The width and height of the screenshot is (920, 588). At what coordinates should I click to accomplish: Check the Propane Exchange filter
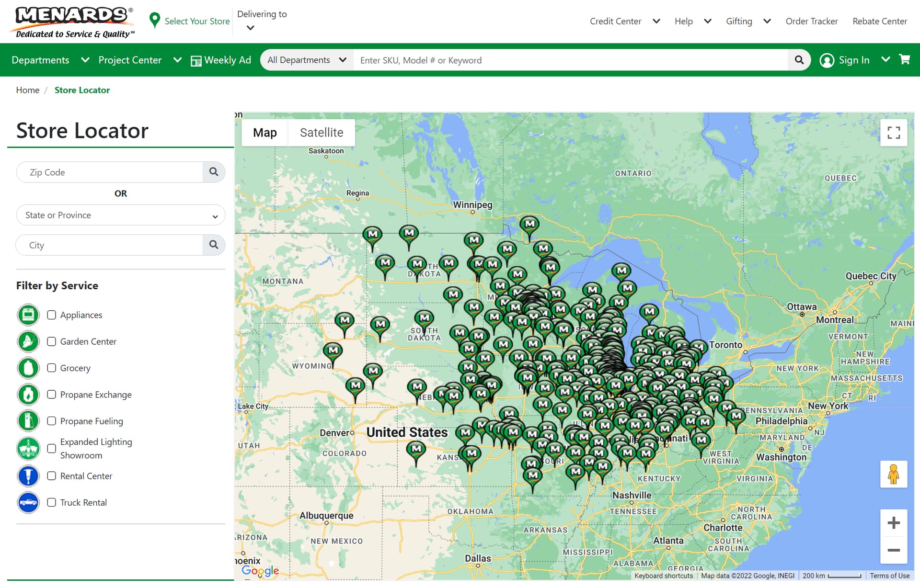[52, 395]
